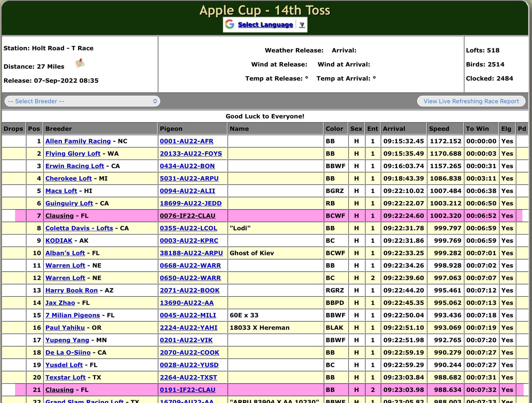532x403 pixels.
Task: Select arrival time 09:22:24.60
Action: click(403, 216)
